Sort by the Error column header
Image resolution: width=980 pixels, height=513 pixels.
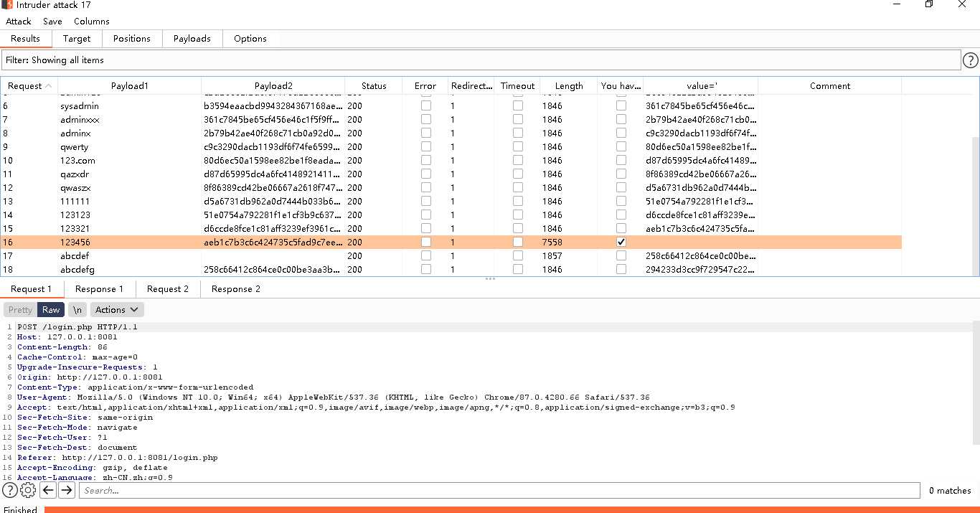[x=425, y=85]
